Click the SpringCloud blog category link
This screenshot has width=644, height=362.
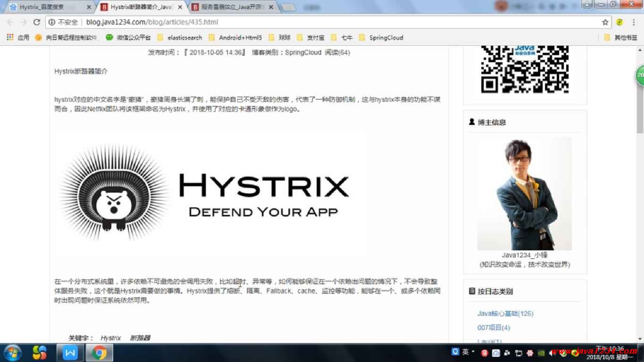click(x=303, y=52)
